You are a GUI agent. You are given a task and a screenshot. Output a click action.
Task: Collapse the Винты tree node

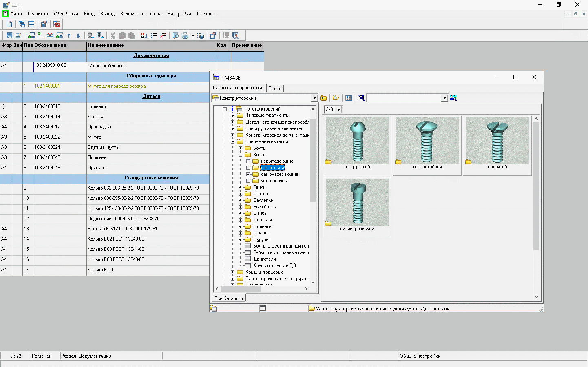pyautogui.click(x=241, y=155)
